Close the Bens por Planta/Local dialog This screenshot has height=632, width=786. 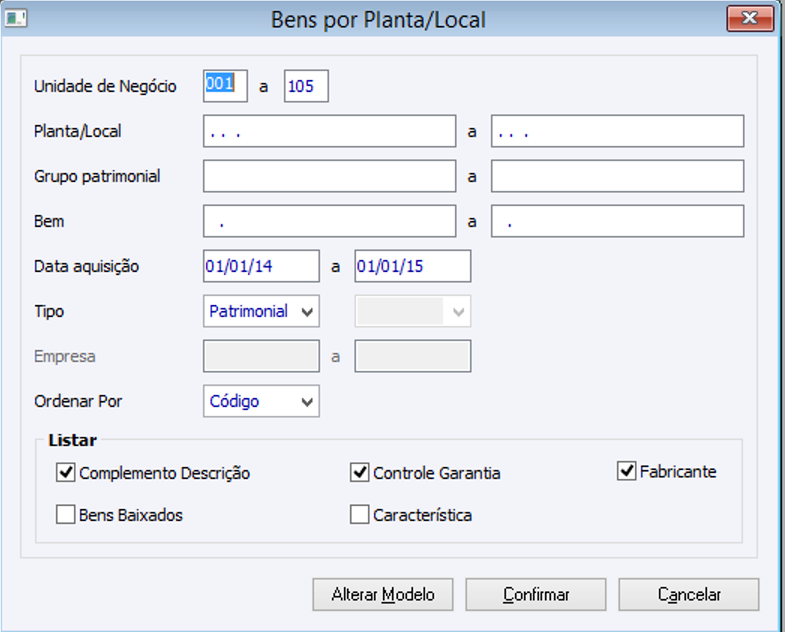tap(752, 18)
